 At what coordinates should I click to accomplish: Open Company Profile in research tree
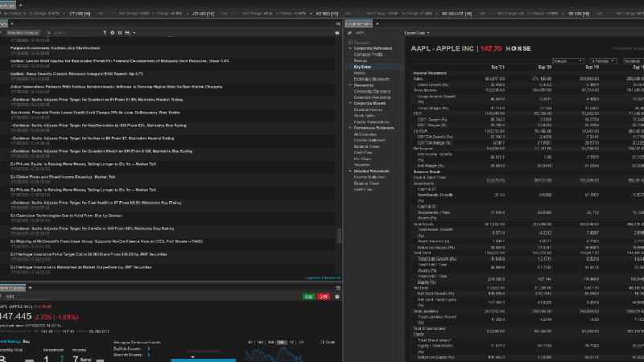(x=368, y=55)
